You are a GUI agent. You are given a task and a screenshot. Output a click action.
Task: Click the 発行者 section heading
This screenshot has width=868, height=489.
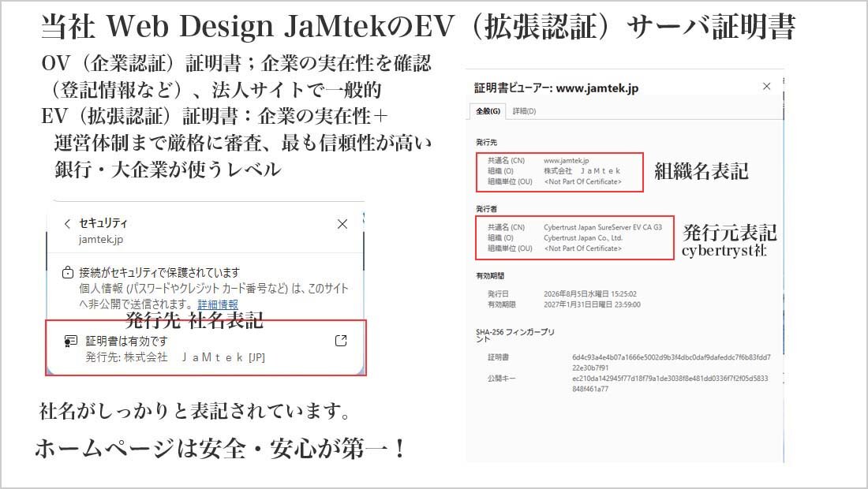(487, 209)
